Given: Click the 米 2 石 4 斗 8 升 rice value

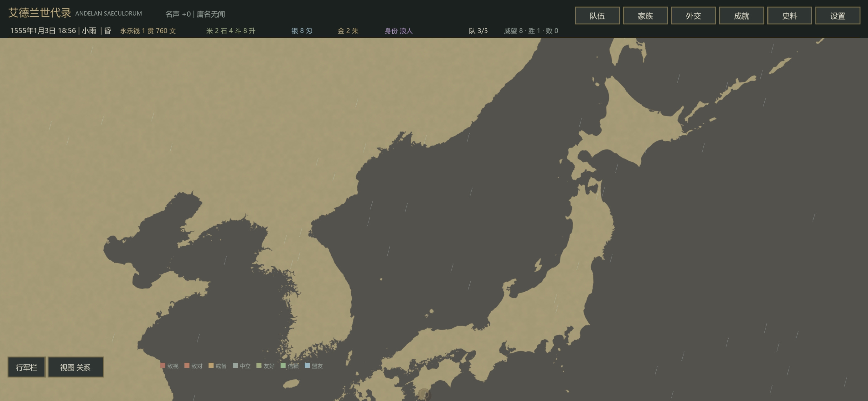Looking at the screenshot, I should (231, 31).
